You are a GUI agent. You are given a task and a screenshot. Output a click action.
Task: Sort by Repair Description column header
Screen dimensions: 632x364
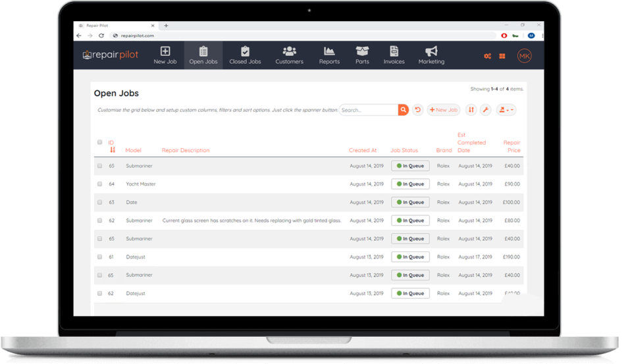click(186, 150)
